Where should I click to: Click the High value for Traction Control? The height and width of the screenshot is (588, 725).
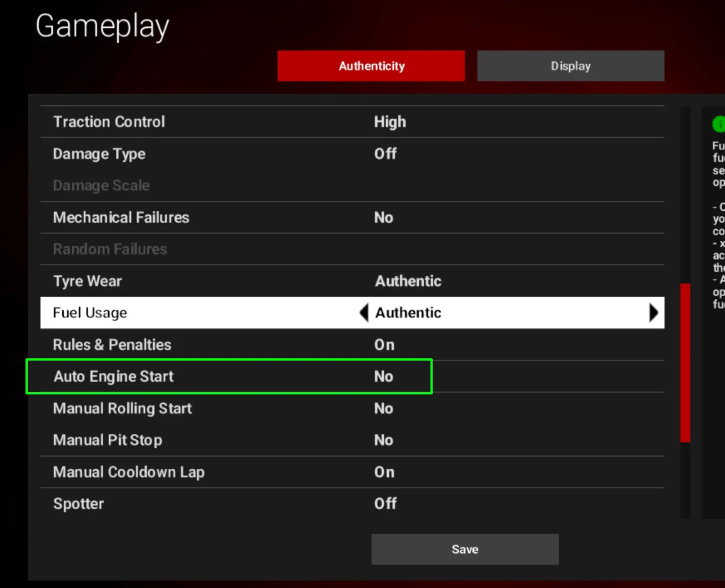click(390, 122)
